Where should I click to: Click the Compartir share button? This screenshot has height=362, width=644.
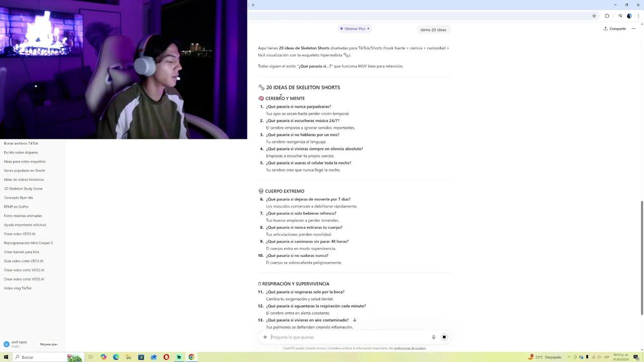pyautogui.click(x=615, y=29)
